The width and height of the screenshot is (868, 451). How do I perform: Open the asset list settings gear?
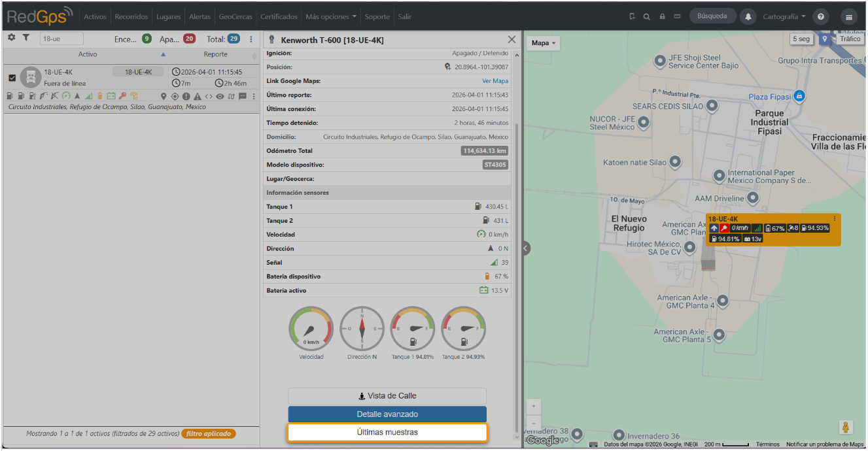point(11,38)
